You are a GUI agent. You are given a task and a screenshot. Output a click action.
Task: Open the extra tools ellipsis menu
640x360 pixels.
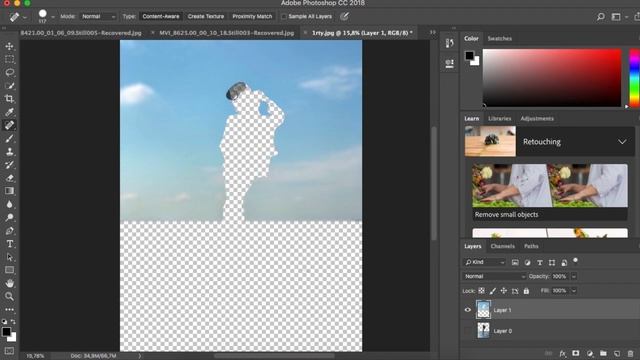9,309
